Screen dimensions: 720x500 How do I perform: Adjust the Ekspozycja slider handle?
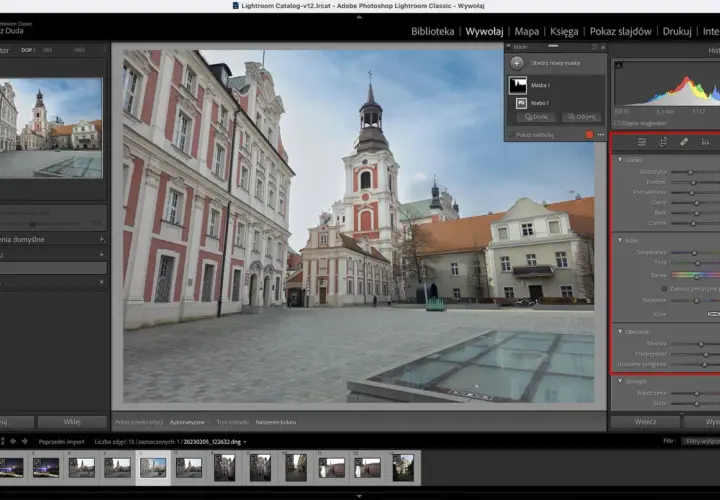click(x=690, y=172)
